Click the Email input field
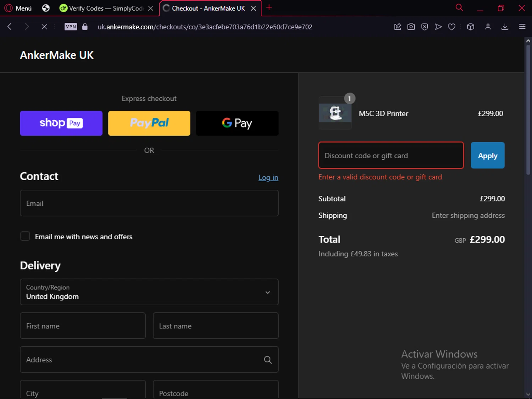Viewport: 532px width, 399px height. point(149,203)
